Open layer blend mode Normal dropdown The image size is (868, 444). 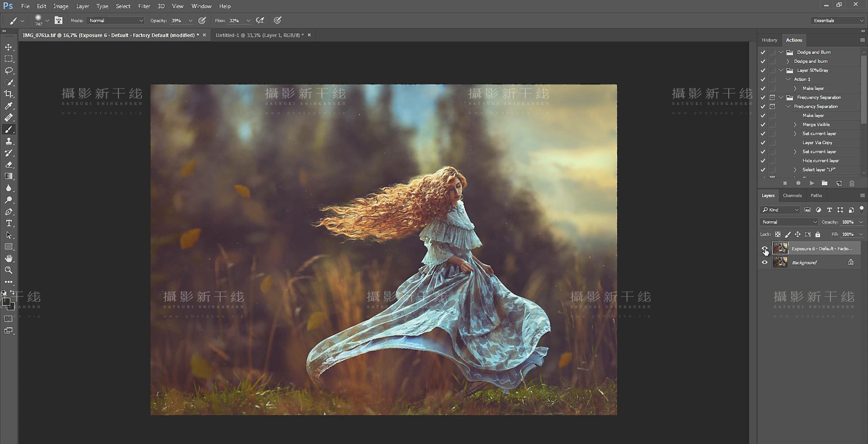(x=789, y=222)
